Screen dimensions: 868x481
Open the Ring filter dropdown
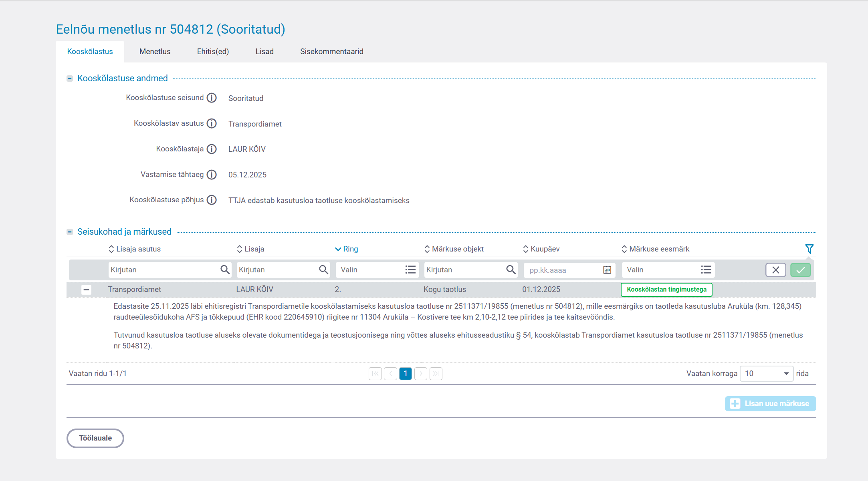(377, 270)
